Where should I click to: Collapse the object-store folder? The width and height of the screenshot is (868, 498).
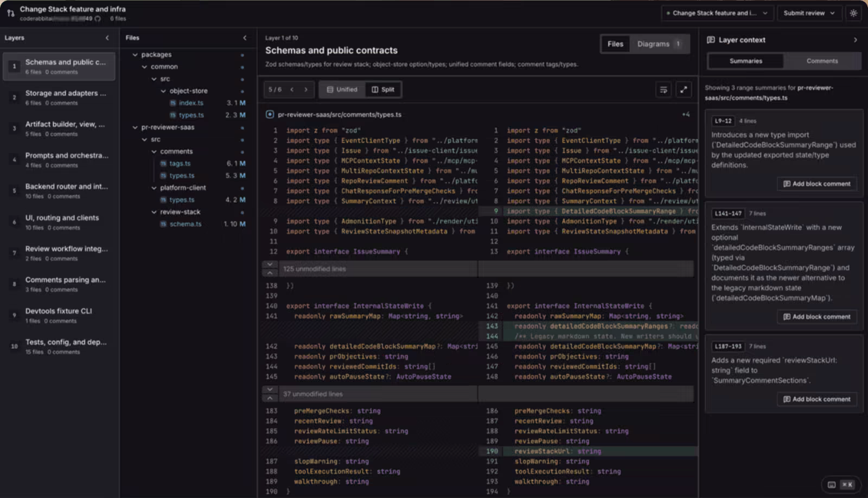point(163,91)
